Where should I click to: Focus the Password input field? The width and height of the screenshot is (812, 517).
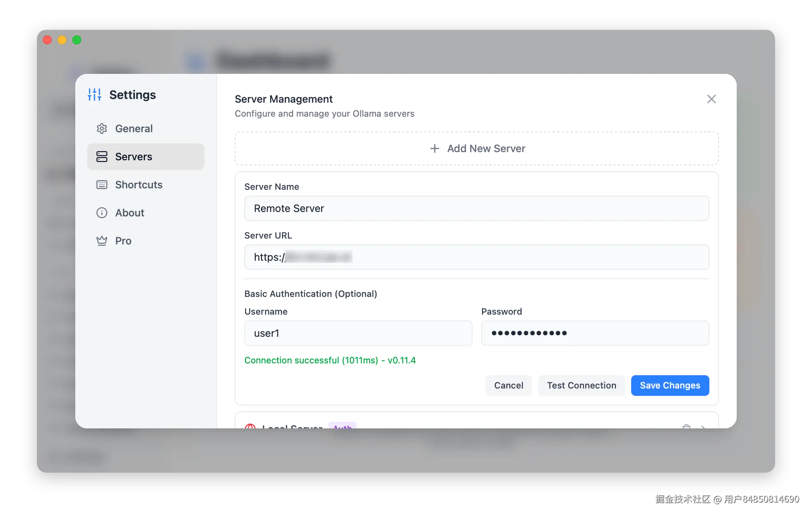coord(595,333)
